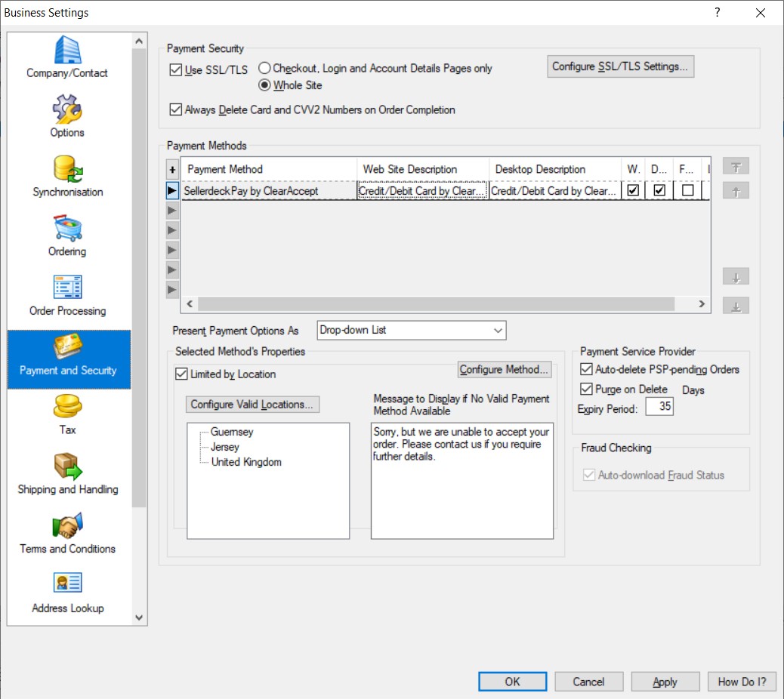
Task: Open Order Processing settings icon
Action: pos(67,288)
